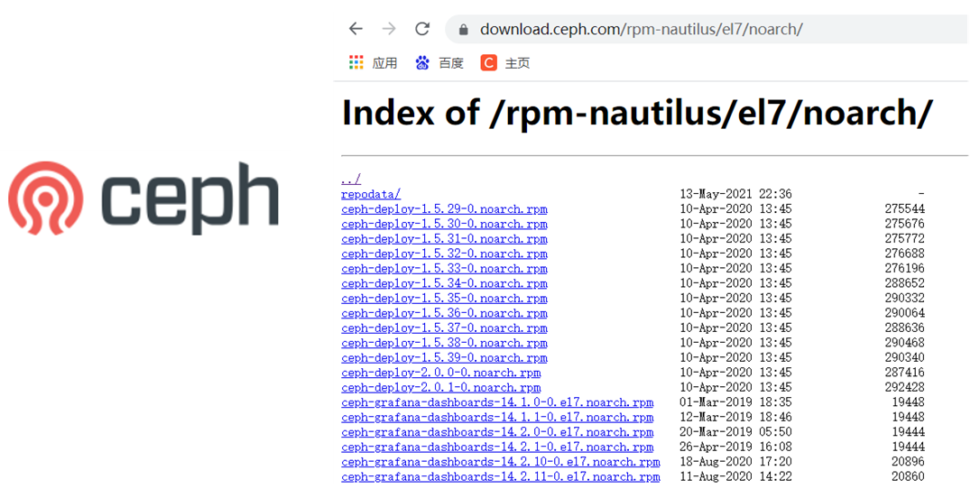980x489 pixels.
Task: Open the orange C homepage bookmark icon
Action: click(x=489, y=62)
